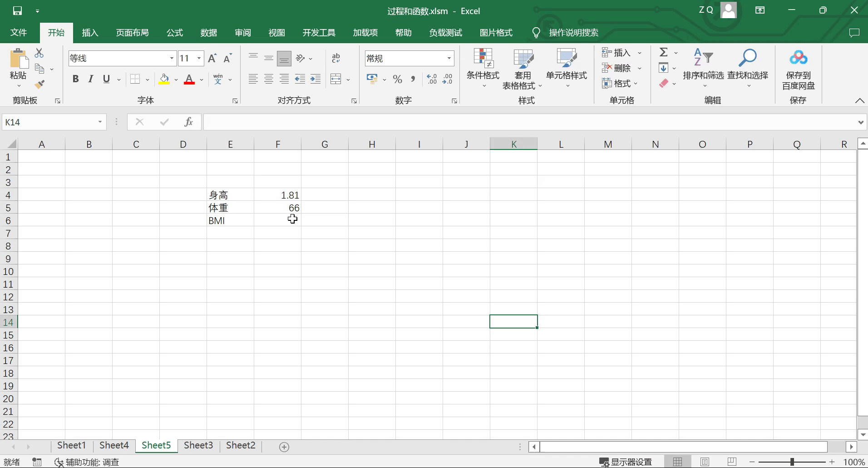868x468 pixels.
Task: Align text right
Action: [x=284, y=79]
